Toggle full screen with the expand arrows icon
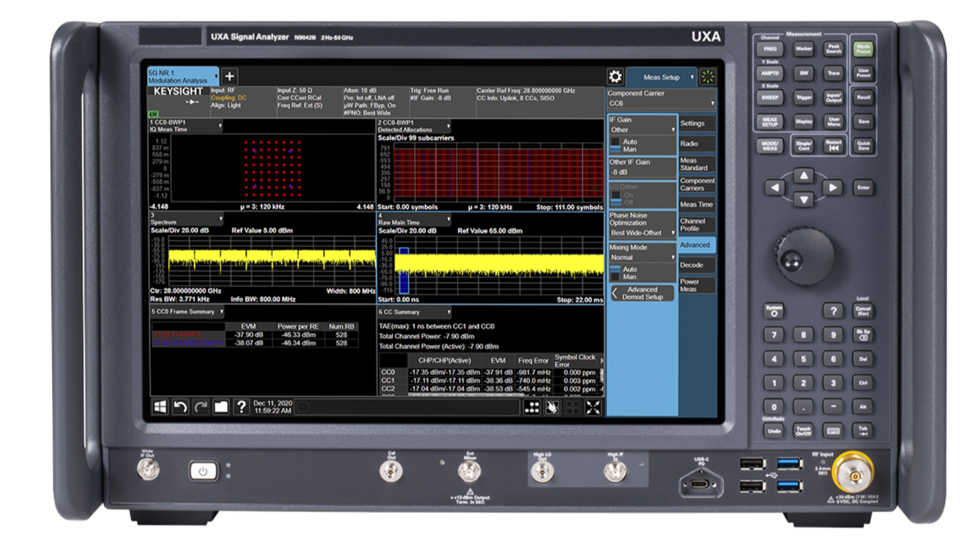980x551 pixels. (x=593, y=408)
